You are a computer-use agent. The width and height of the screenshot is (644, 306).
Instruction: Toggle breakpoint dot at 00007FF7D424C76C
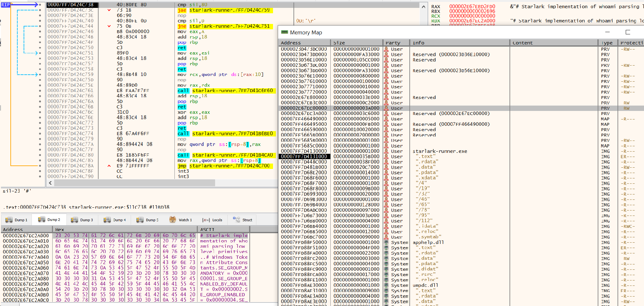coord(40,112)
